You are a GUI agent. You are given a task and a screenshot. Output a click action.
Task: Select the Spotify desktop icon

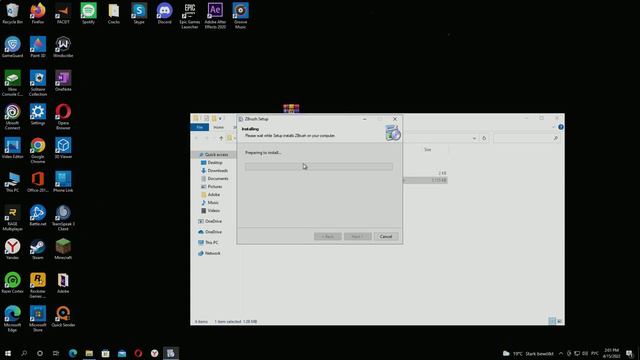tap(88, 13)
